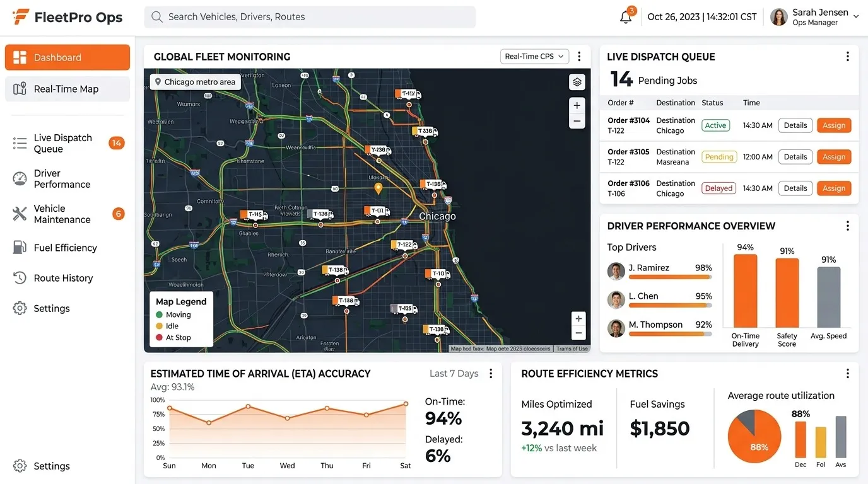The width and height of the screenshot is (868, 484).
Task: Open Driver Performance Overview options menu
Action: [x=847, y=226]
